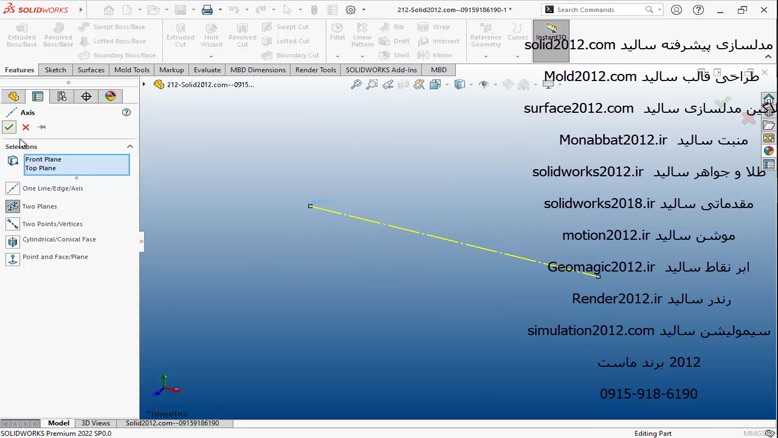Open the Mold Tools tab
This screenshot has width=778, height=438.
click(131, 70)
